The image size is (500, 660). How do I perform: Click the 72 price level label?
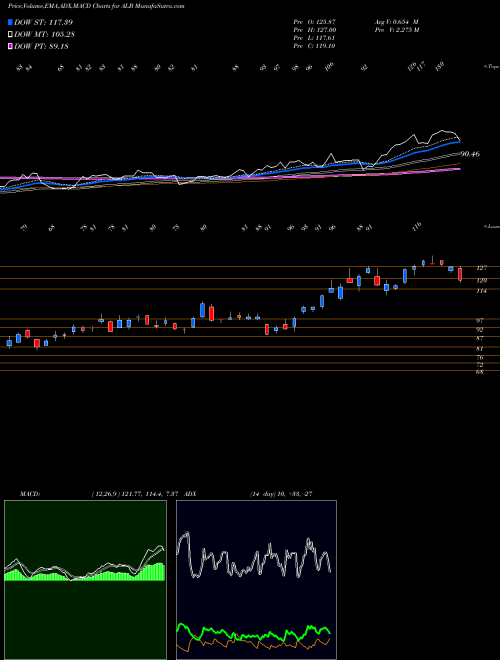[480, 365]
